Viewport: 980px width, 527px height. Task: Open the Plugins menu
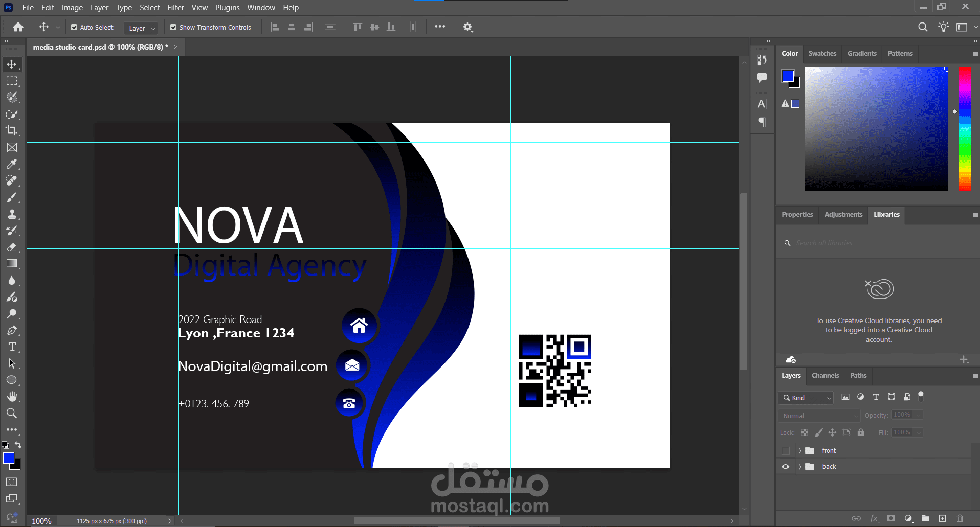click(x=227, y=8)
